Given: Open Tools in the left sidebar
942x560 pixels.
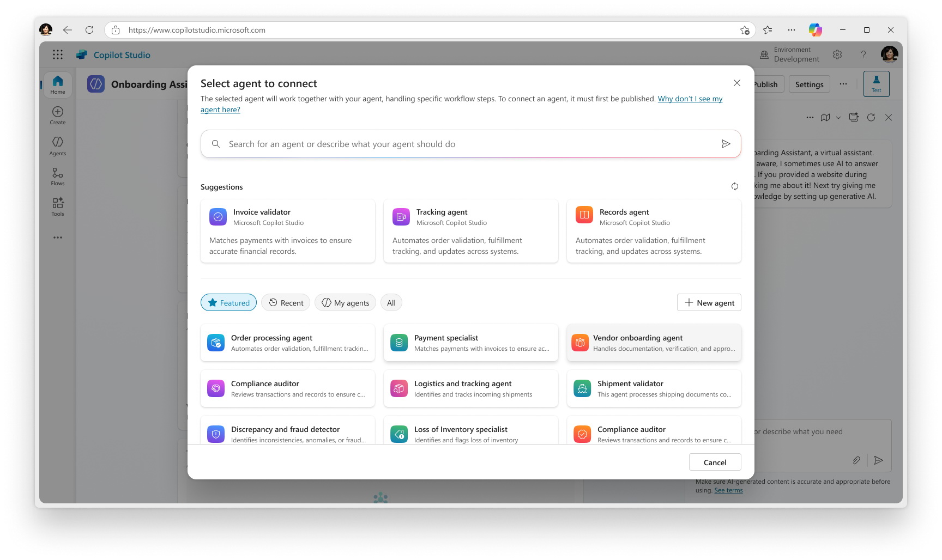Looking at the screenshot, I should tap(58, 207).
